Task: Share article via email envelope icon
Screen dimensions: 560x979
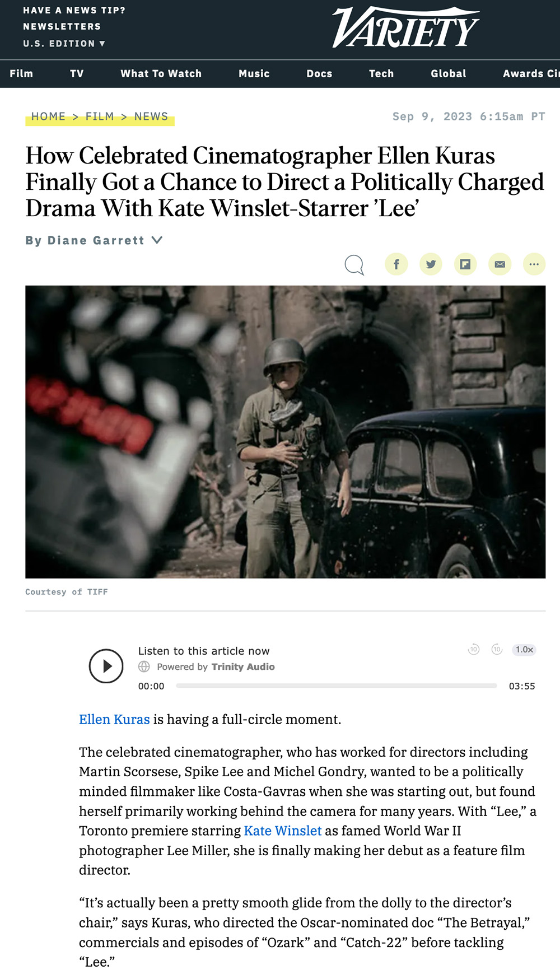Action: coord(500,264)
